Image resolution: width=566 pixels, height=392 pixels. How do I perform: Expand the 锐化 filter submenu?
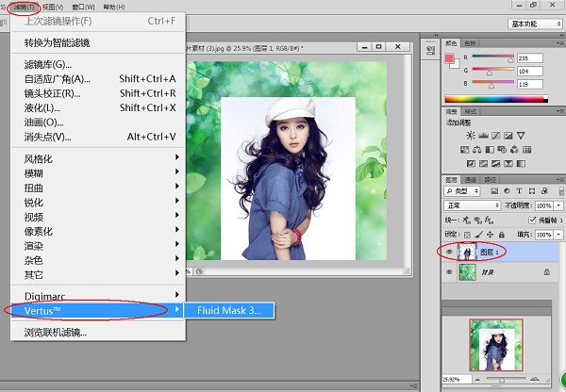point(99,203)
